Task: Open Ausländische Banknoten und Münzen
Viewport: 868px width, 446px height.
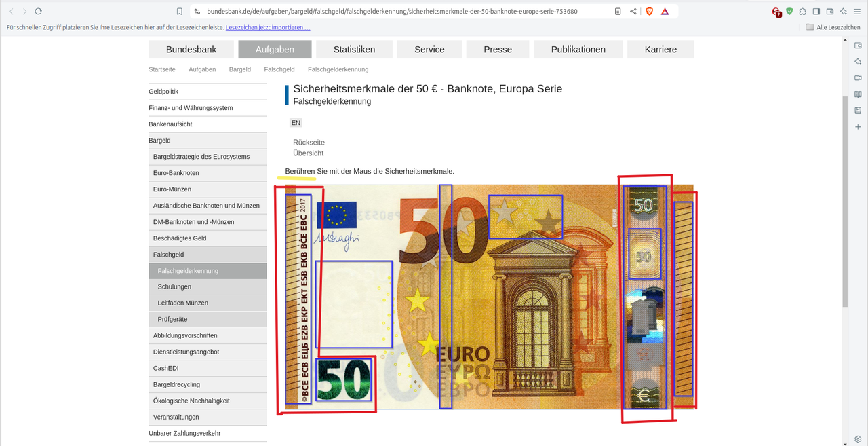Action: pyautogui.click(x=208, y=206)
